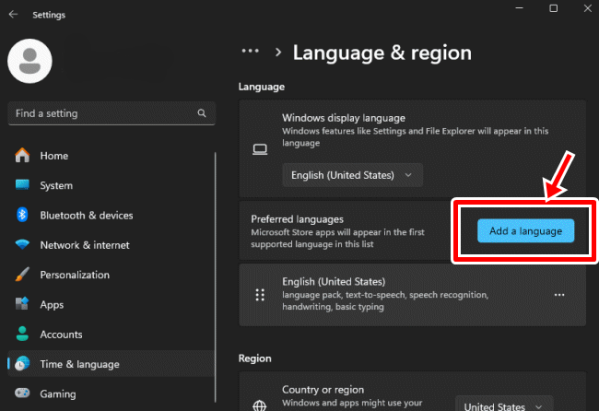Click the Accounts person icon

point(22,334)
